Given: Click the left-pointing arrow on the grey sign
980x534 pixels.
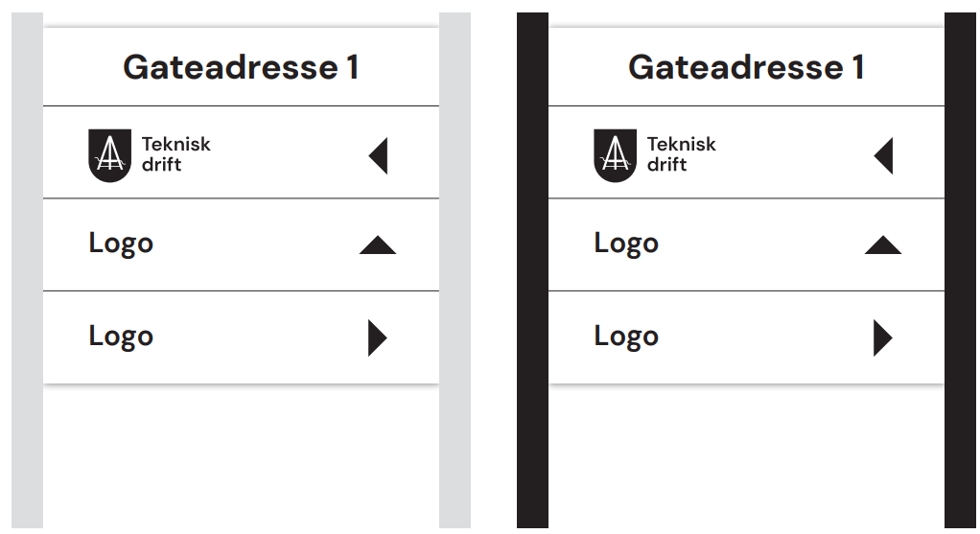Looking at the screenshot, I should 378,155.
